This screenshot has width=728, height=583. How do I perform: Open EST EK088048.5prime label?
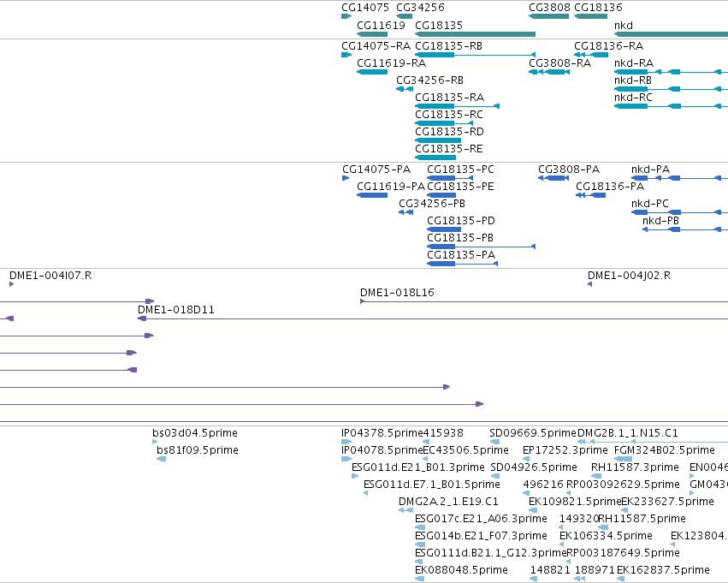(x=461, y=571)
